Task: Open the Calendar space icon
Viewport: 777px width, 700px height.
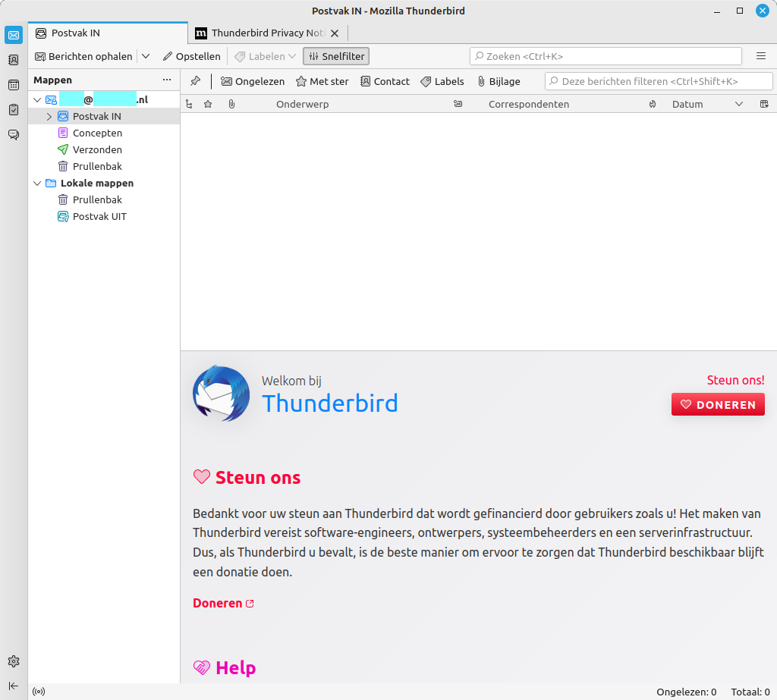Action: (x=14, y=85)
